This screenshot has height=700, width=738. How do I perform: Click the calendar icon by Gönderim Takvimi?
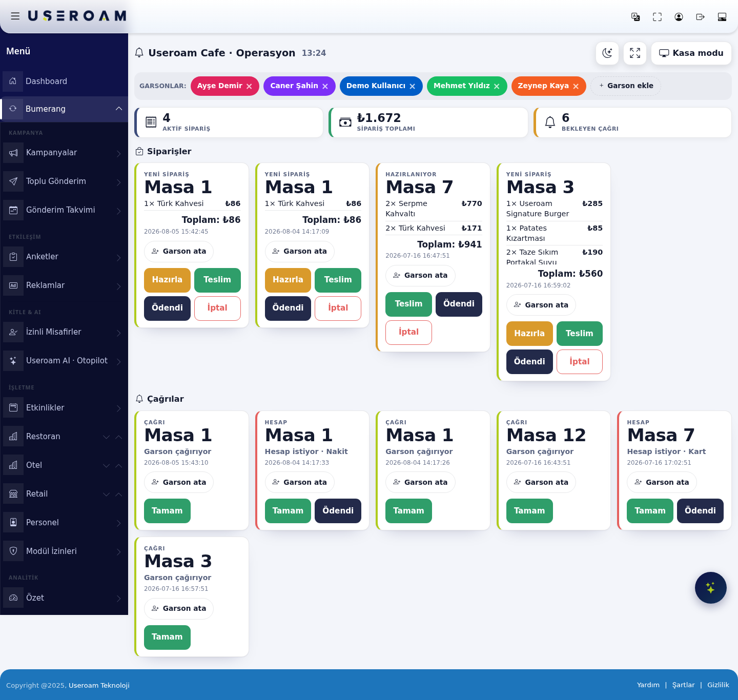click(x=13, y=210)
